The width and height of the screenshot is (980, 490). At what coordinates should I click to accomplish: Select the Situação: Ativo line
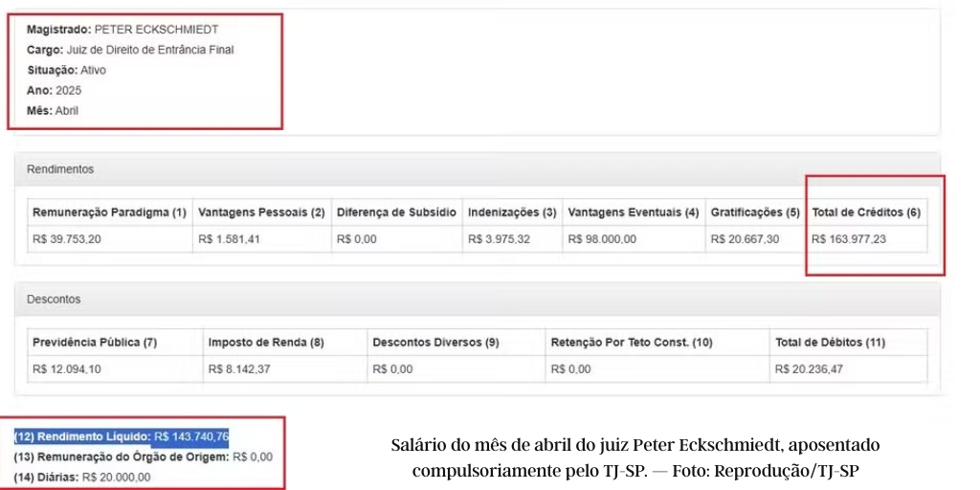[66, 70]
